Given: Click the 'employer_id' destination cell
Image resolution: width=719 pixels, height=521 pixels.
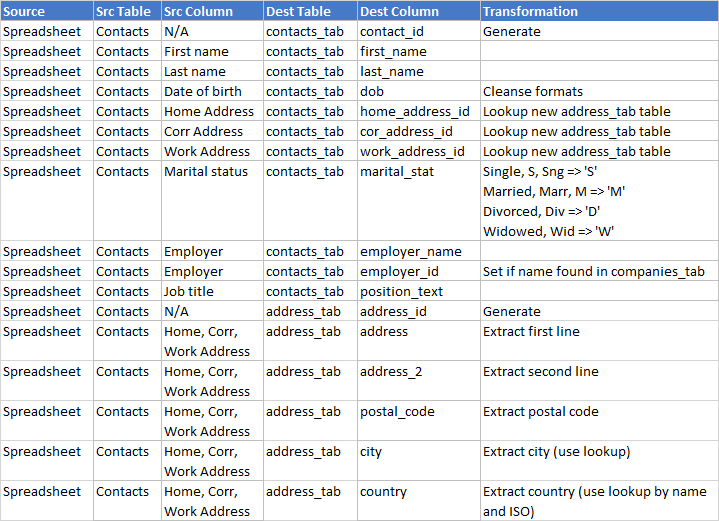Looking at the screenshot, I should 399,272.
